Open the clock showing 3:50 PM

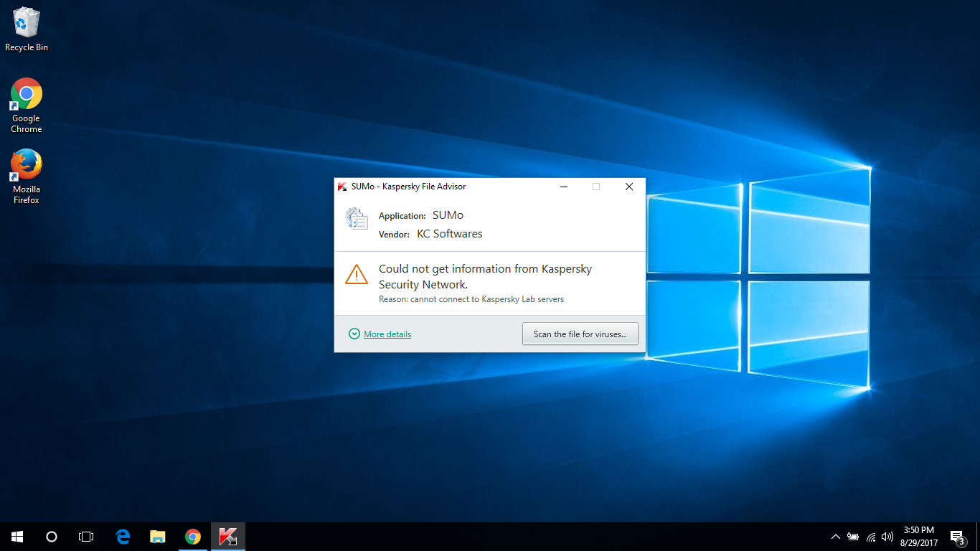pyautogui.click(x=919, y=537)
